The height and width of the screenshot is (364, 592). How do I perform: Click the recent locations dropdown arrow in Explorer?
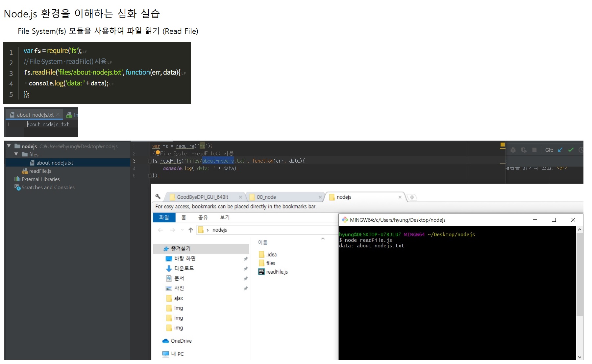183,230
